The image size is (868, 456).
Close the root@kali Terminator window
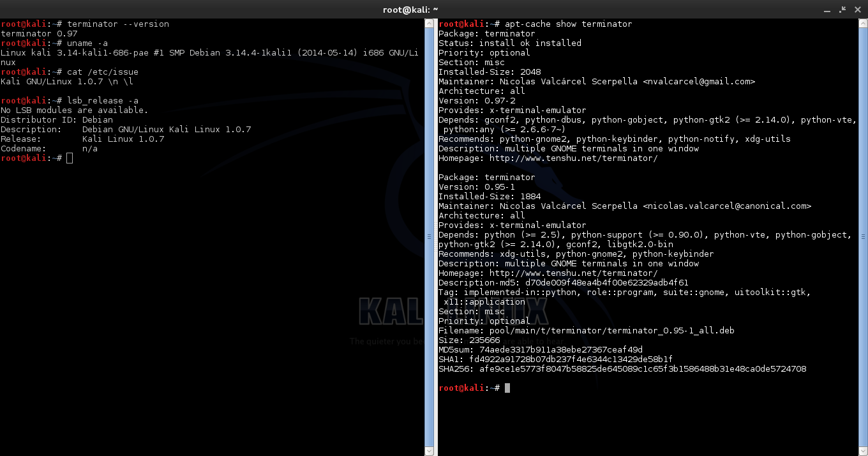coord(857,9)
